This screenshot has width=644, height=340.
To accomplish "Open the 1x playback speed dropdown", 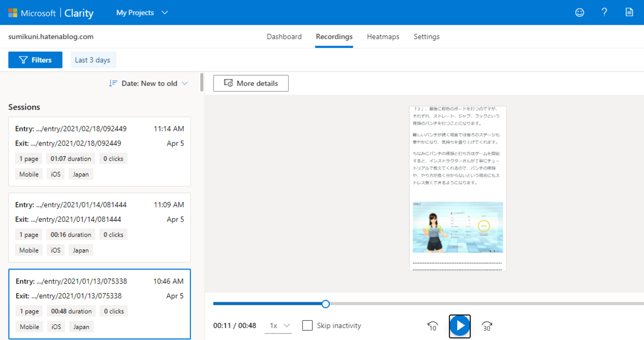I will coord(278,325).
